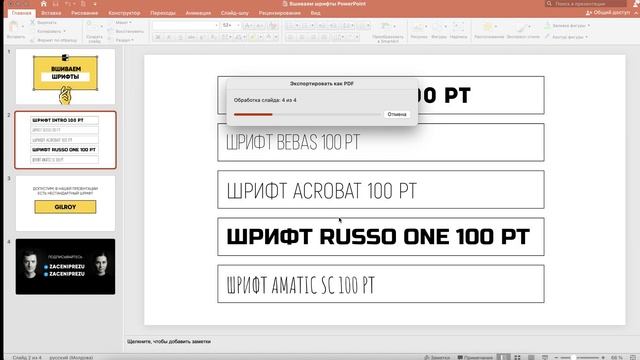The image size is (640, 360).
Task: Click fit slide to window icon
Action: coord(634,357)
